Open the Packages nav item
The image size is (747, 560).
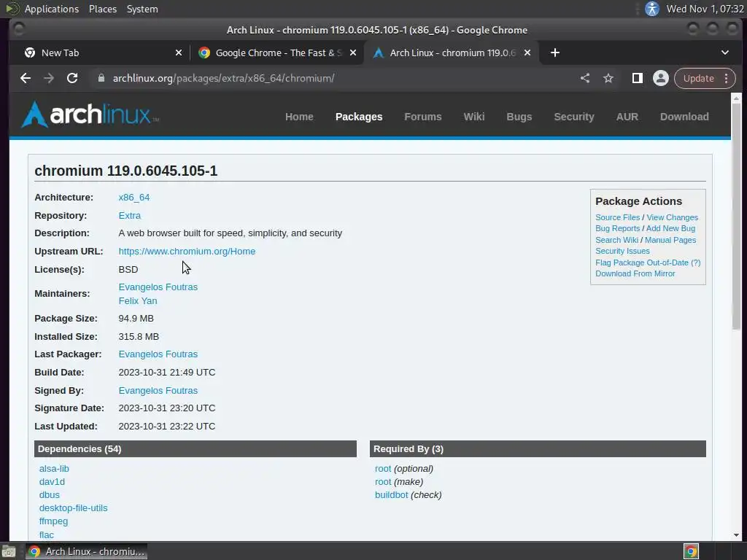[359, 117]
